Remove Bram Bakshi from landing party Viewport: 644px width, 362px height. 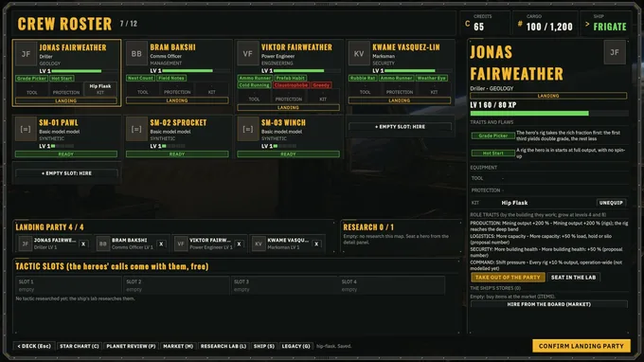click(161, 244)
